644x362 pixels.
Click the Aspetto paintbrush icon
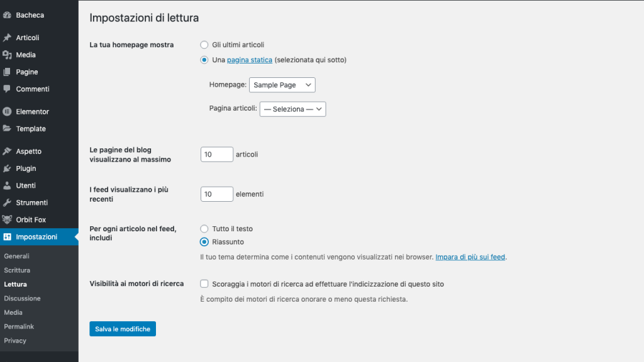click(7, 151)
